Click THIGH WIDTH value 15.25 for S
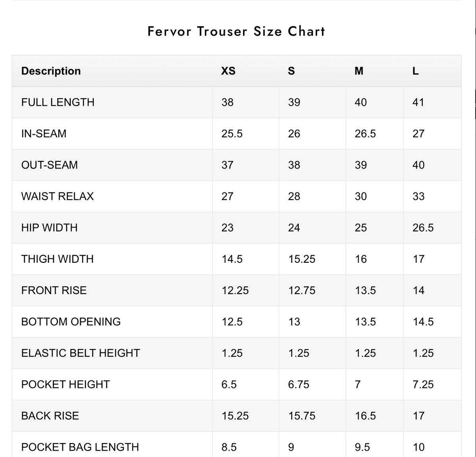476x457 pixels. (301, 259)
